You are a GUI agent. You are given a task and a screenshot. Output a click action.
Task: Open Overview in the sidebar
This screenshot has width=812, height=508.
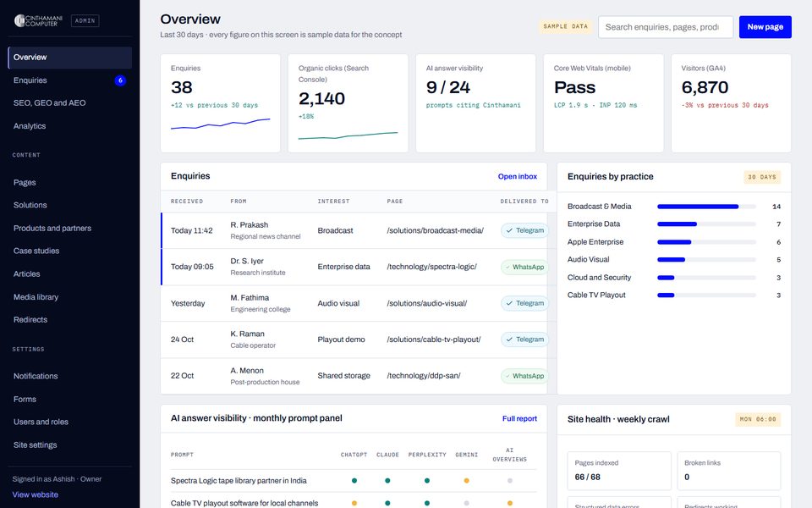[x=70, y=58]
